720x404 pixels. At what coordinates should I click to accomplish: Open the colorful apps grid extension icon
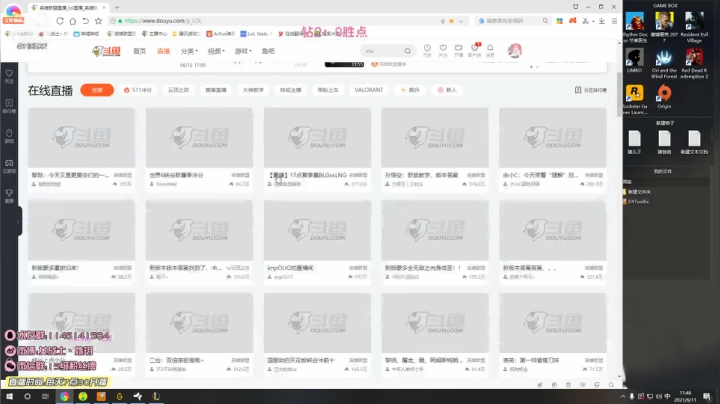(x=559, y=21)
